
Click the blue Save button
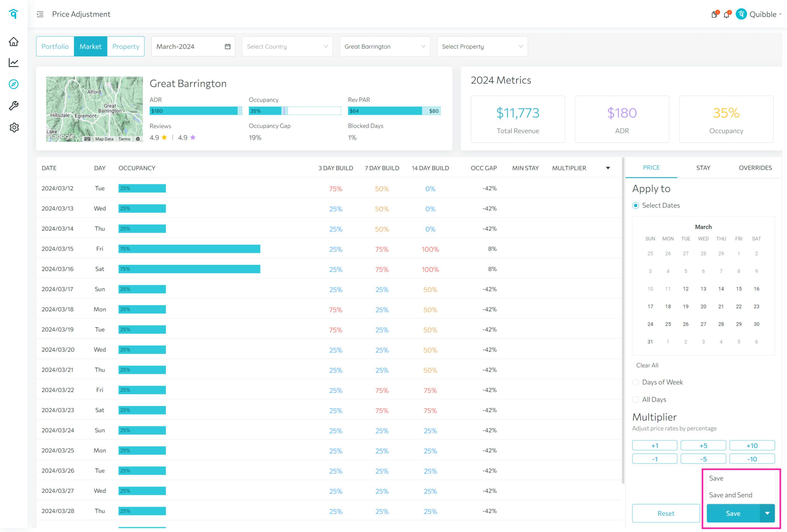coord(733,513)
